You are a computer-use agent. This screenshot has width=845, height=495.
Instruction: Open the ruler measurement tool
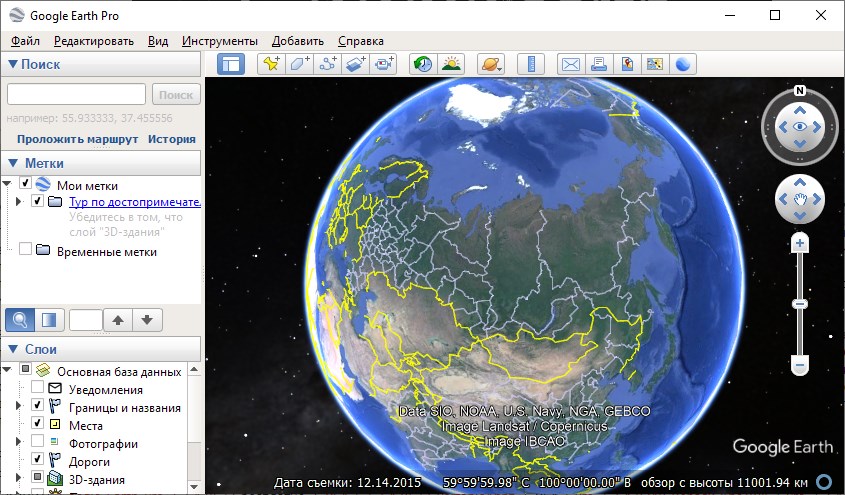coord(532,64)
